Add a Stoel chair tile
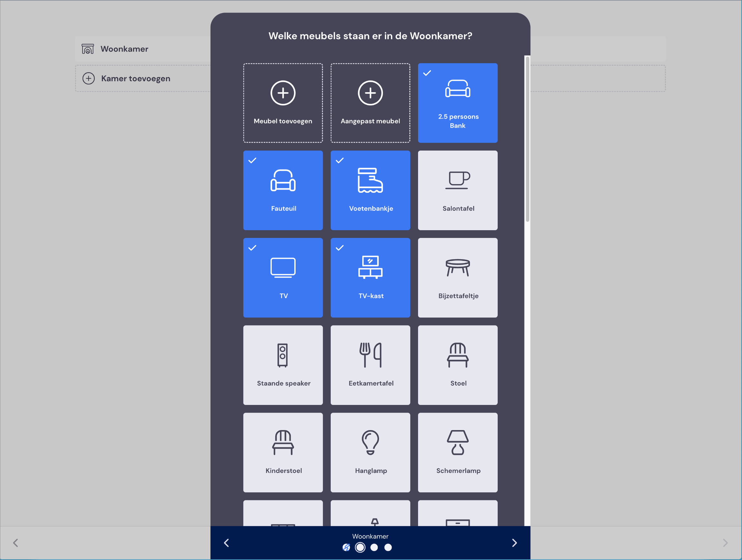The width and height of the screenshot is (742, 560). coord(457,365)
